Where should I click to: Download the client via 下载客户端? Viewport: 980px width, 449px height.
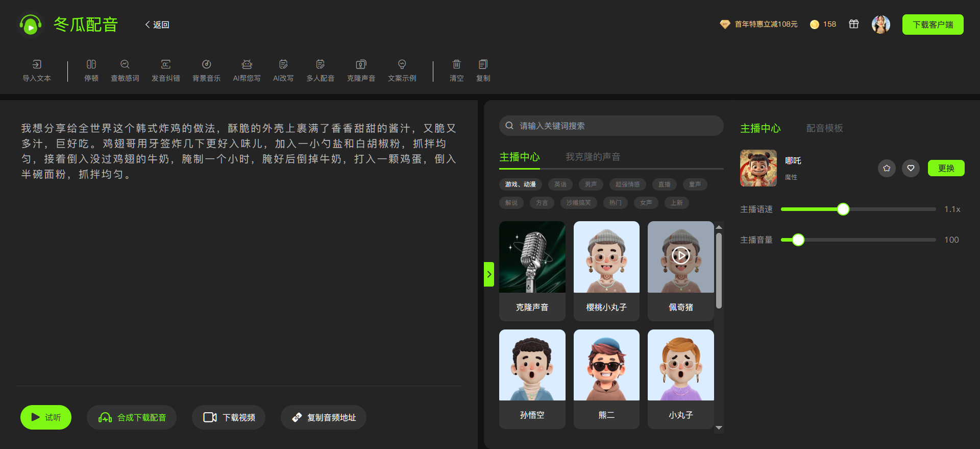[933, 25]
